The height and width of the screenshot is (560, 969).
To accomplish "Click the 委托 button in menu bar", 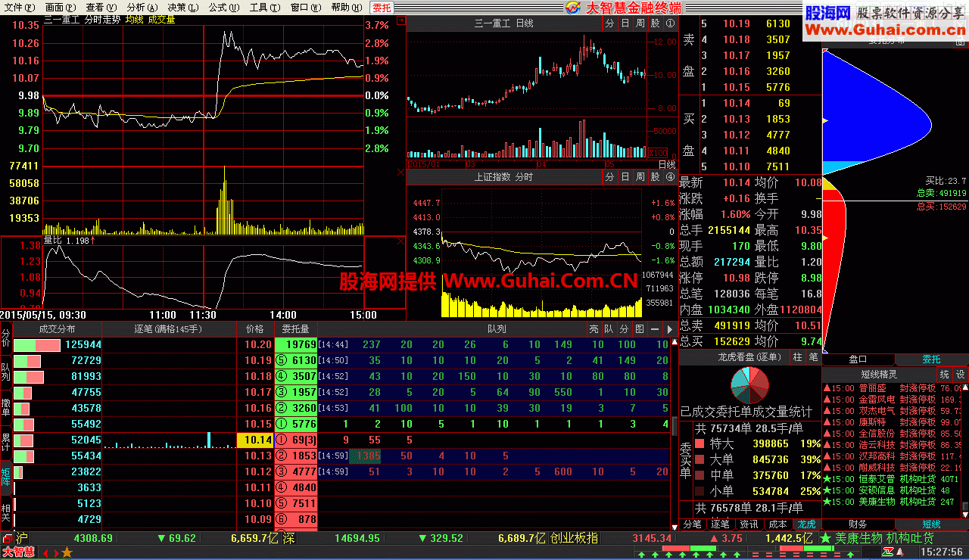I will pyautogui.click(x=382, y=8).
